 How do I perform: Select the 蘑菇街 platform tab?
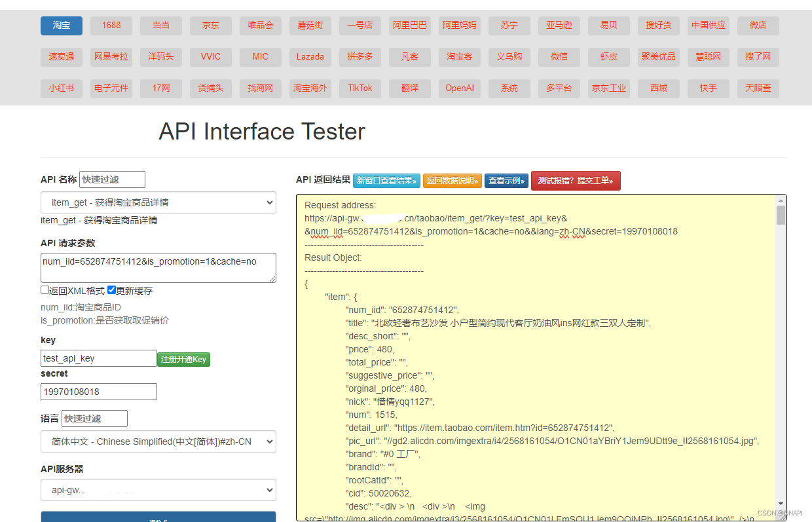click(x=310, y=26)
